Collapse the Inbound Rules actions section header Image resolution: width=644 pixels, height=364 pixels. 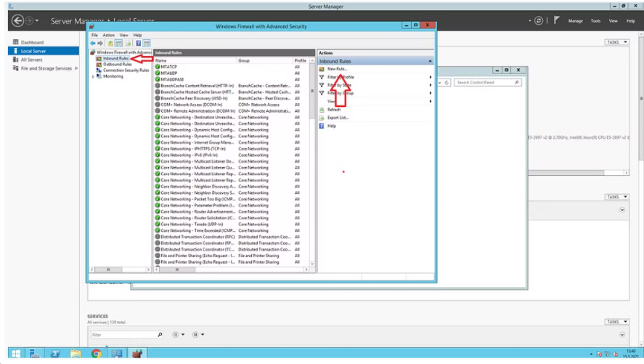click(x=430, y=61)
